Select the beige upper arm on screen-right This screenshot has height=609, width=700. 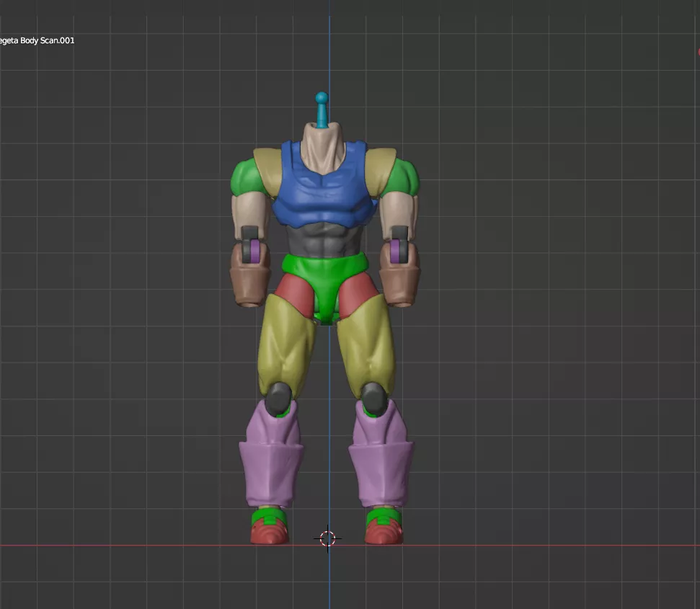[398, 212]
